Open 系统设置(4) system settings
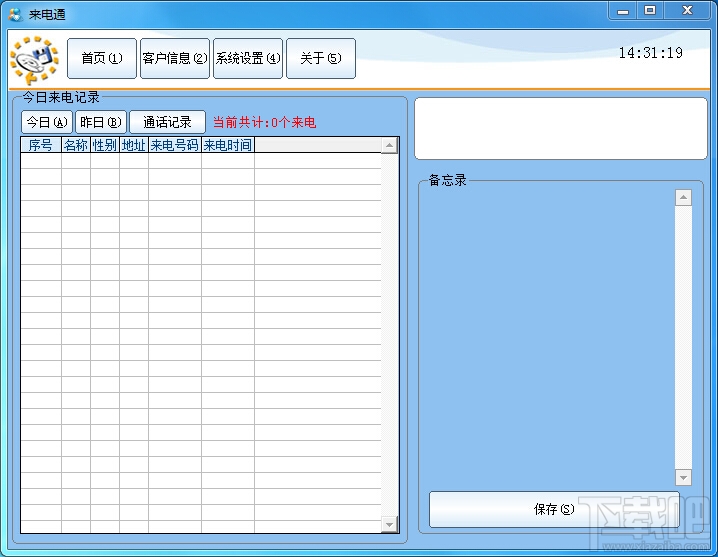 pos(248,58)
